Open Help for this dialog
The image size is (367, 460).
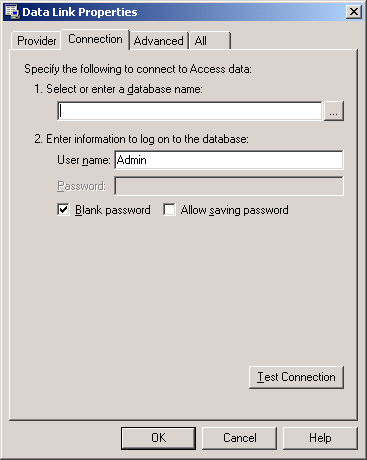click(320, 438)
